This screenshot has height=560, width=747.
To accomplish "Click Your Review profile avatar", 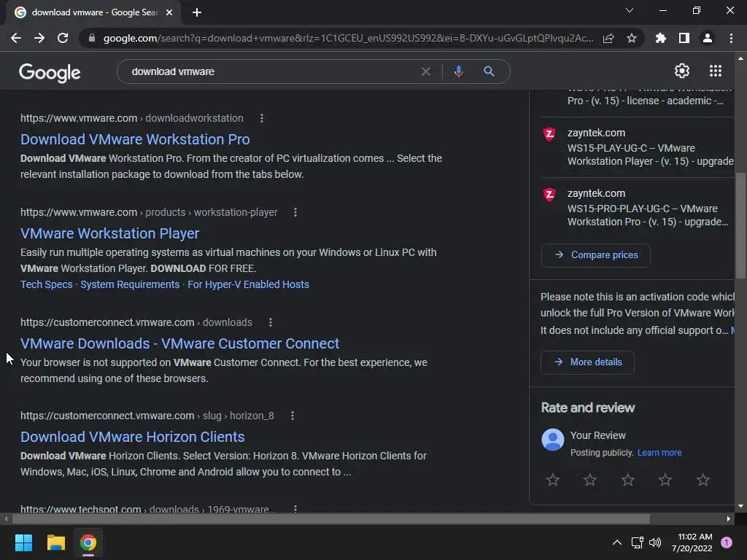I will [553, 440].
